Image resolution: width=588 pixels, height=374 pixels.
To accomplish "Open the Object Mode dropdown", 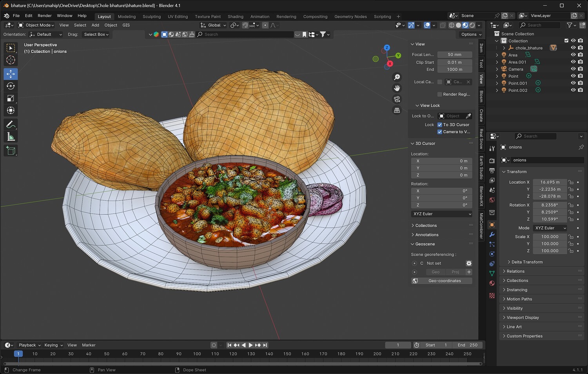I will point(36,25).
